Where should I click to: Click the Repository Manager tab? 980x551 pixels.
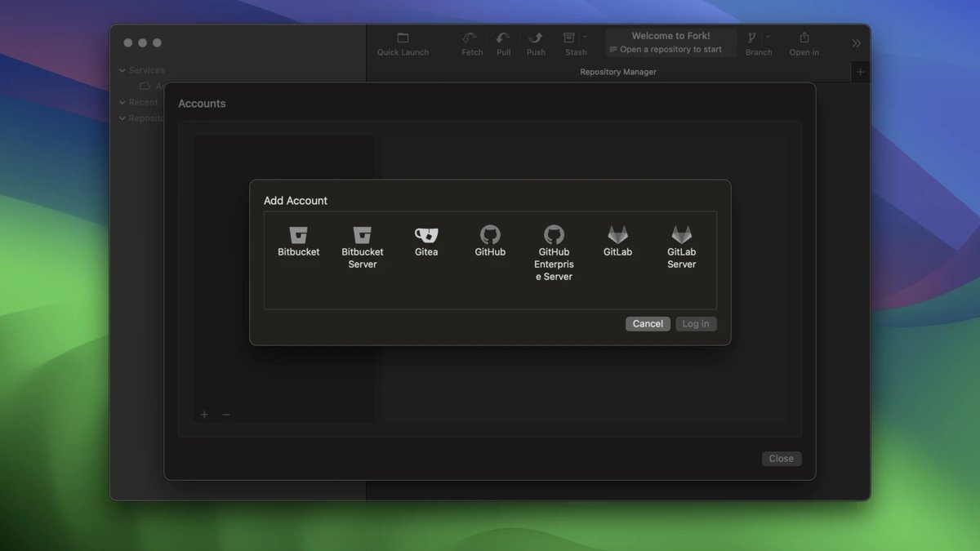pyautogui.click(x=617, y=72)
